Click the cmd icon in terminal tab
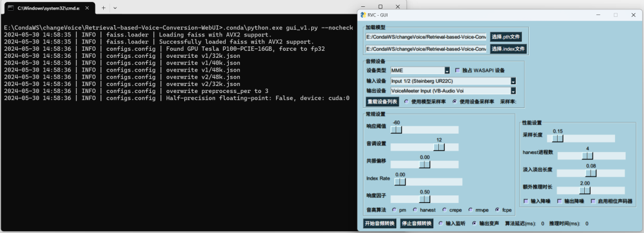The image size is (644, 233). pyautogui.click(x=11, y=8)
